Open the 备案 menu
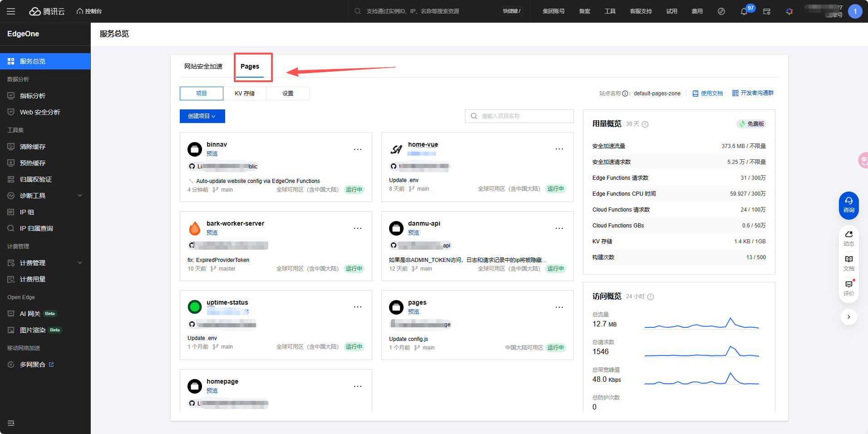This screenshot has width=868, height=434. point(585,11)
